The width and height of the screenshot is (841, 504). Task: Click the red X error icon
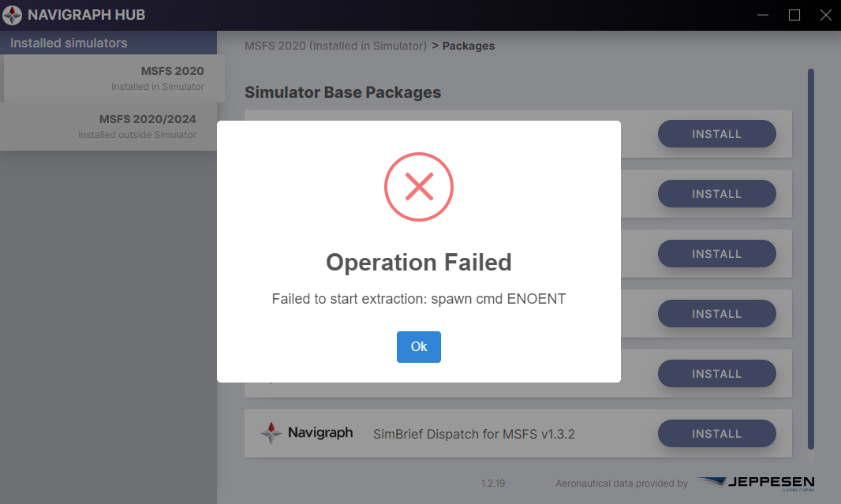click(x=418, y=186)
